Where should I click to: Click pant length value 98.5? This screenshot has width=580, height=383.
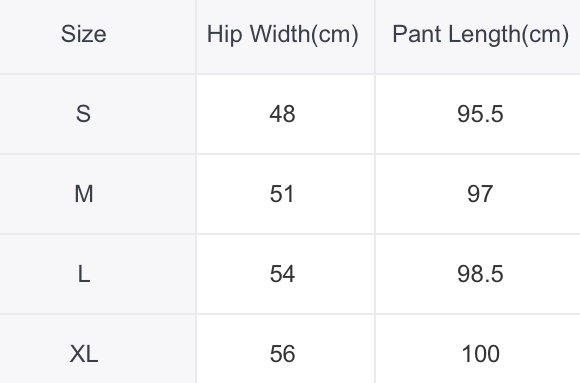480,274
